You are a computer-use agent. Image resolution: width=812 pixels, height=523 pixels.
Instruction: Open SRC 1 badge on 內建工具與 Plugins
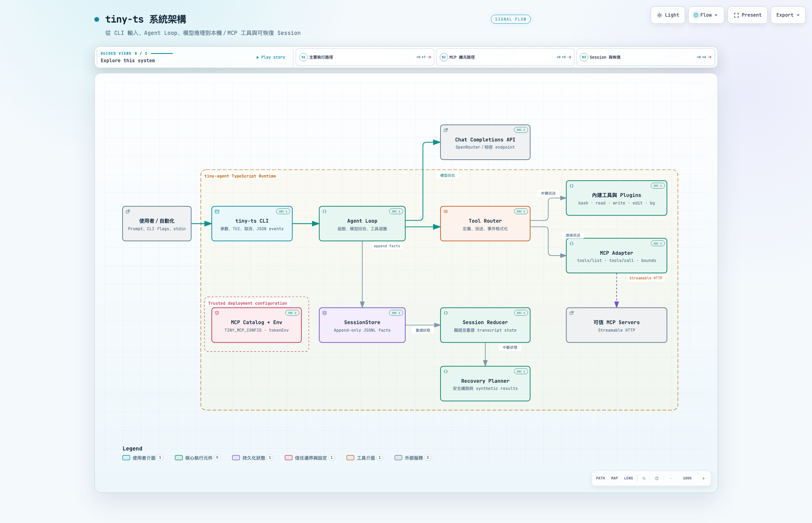(657, 186)
